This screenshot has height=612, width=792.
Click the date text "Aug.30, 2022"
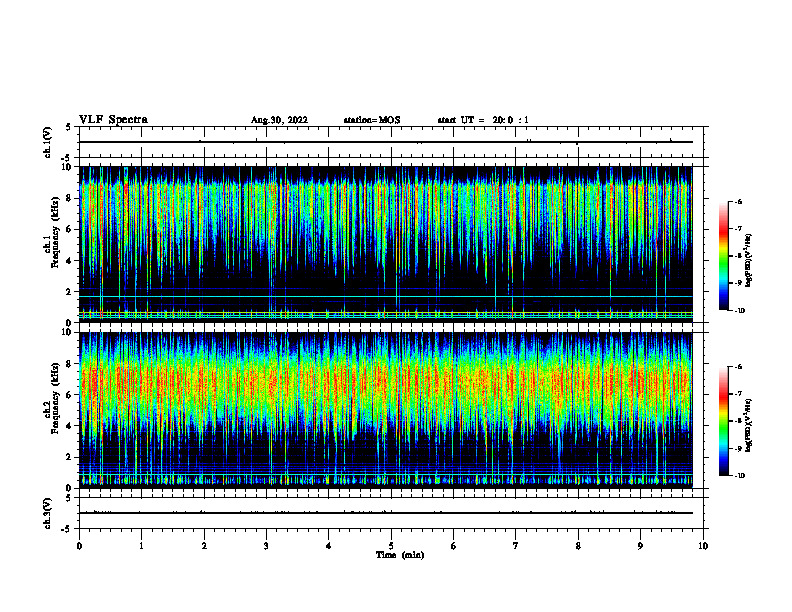point(279,120)
